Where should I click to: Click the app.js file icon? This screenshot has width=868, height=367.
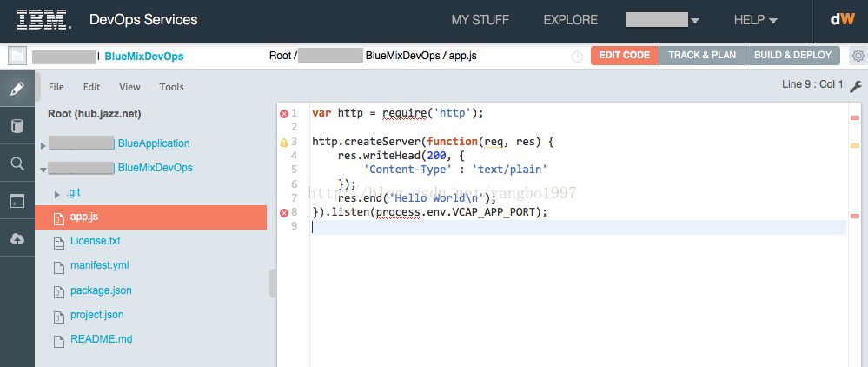(59, 218)
